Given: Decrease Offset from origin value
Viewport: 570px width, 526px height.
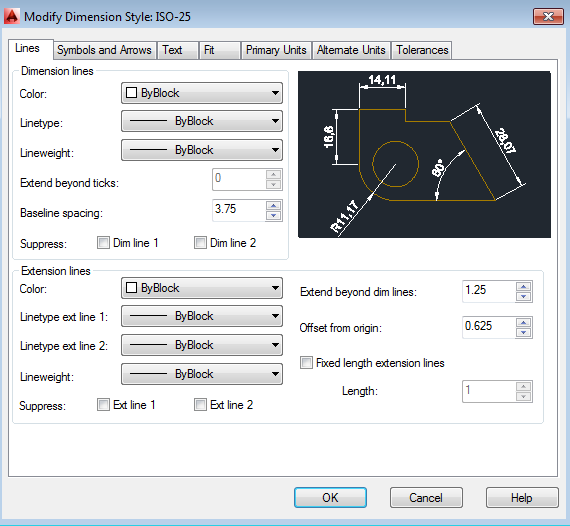Looking at the screenshot, I should click(523, 332).
